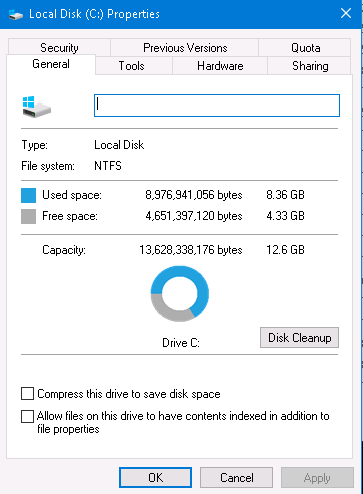Click the Cancel button
363x494 pixels.
click(x=236, y=478)
